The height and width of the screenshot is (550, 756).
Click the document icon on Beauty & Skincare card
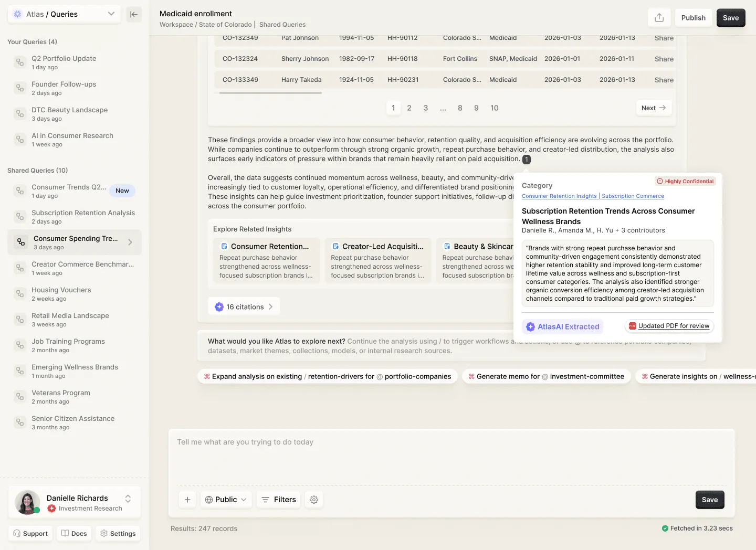click(447, 246)
